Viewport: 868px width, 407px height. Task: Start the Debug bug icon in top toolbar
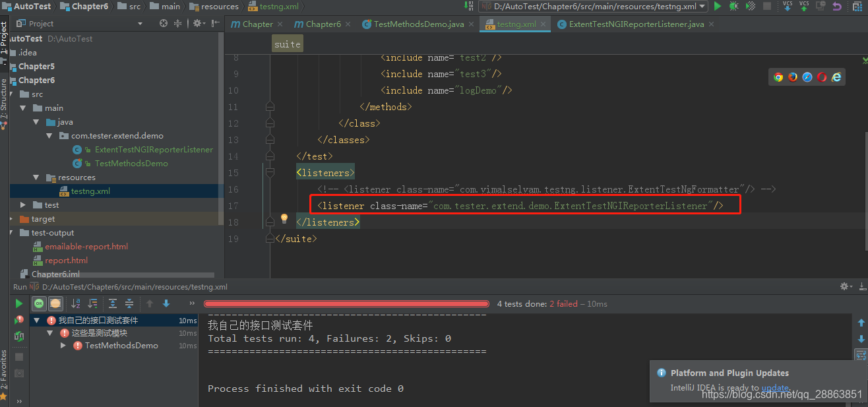tap(734, 6)
